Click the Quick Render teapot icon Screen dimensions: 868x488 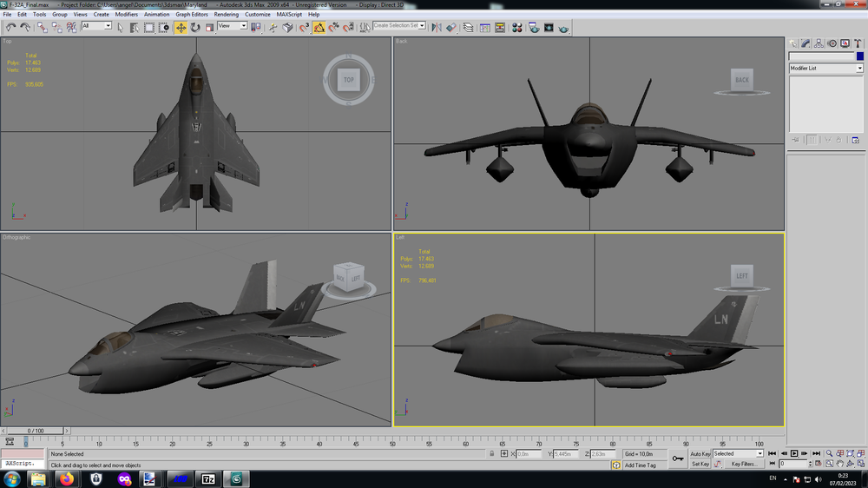pyautogui.click(x=563, y=28)
